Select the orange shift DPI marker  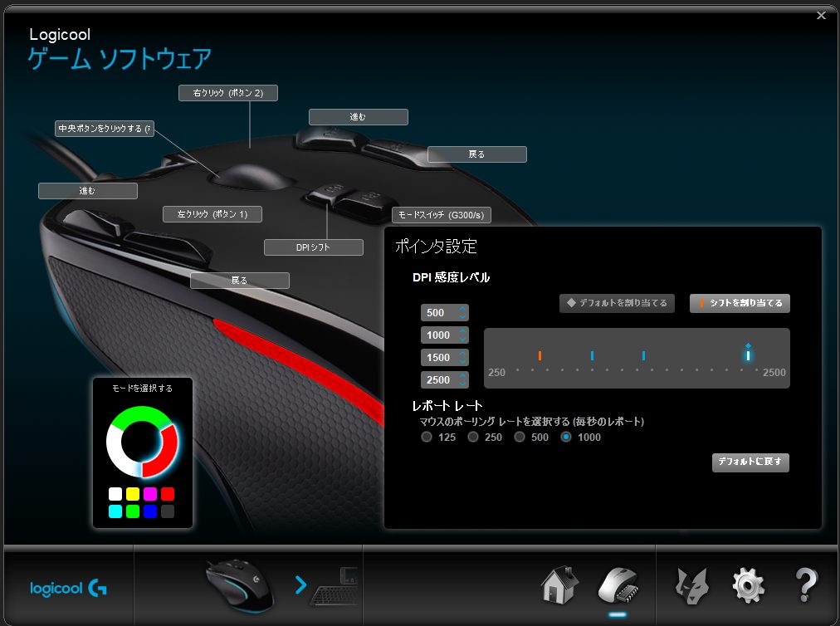pos(540,355)
